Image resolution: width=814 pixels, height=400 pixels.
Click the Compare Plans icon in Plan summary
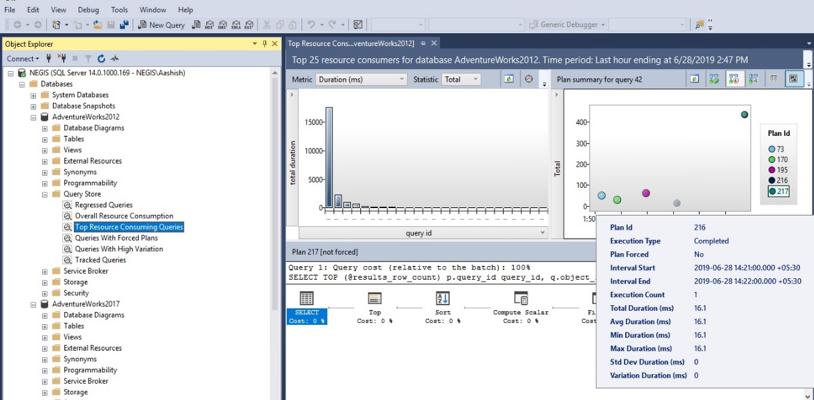[x=753, y=79]
